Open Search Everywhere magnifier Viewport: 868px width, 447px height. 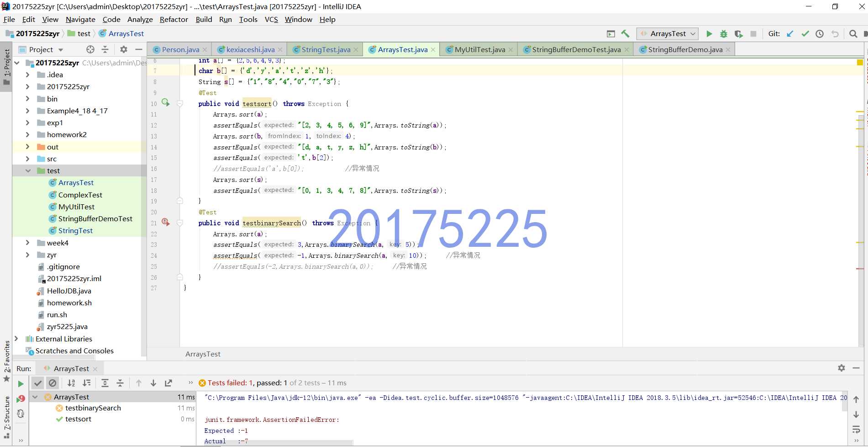pos(853,34)
